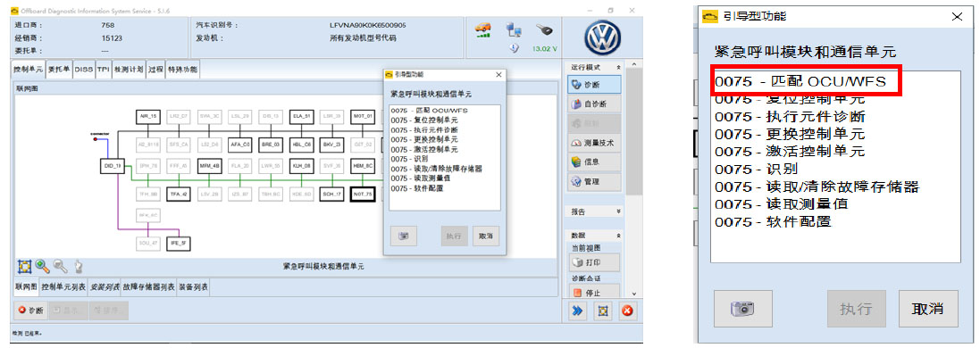Select '0075 - 更换控制单元' in the enlarged dialog
The width and height of the screenshot is (980, 348).
point(790,134)
